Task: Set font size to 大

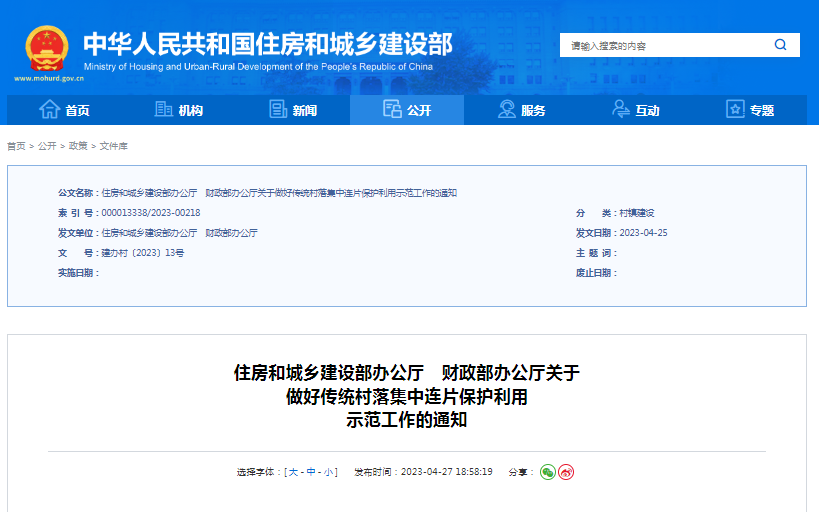Action: 294,472
